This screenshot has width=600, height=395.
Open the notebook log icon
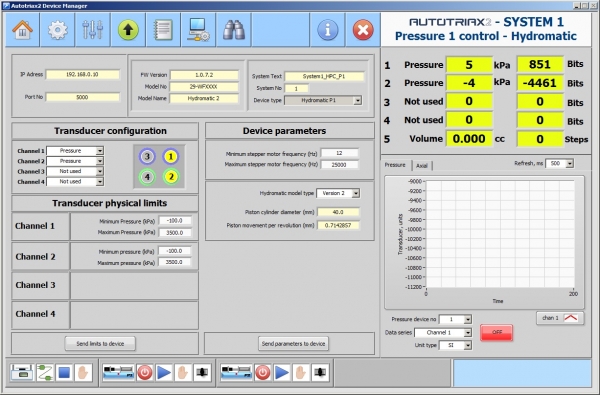[x=163, y=30]
